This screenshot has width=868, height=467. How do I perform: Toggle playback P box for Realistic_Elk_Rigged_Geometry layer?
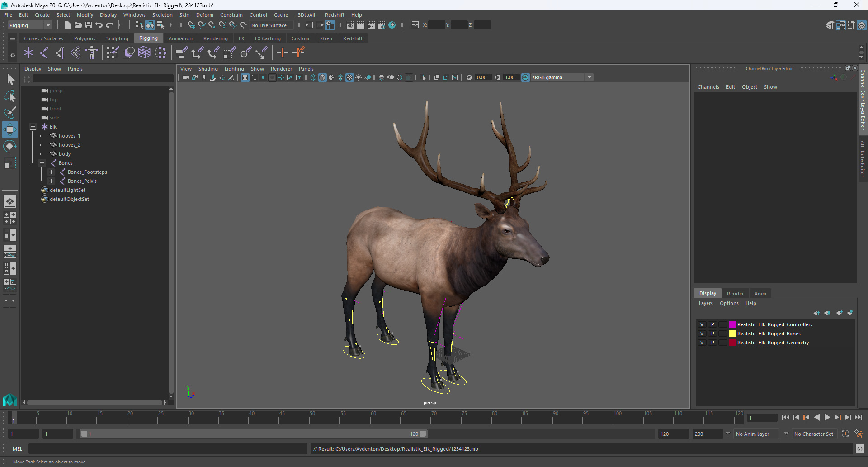712,343
